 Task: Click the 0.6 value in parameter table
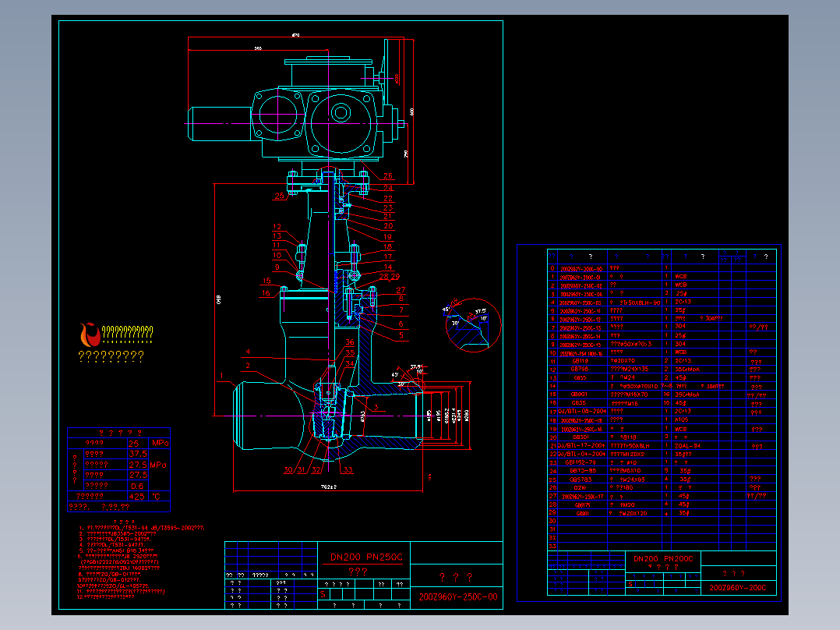[x=137, y=486]
